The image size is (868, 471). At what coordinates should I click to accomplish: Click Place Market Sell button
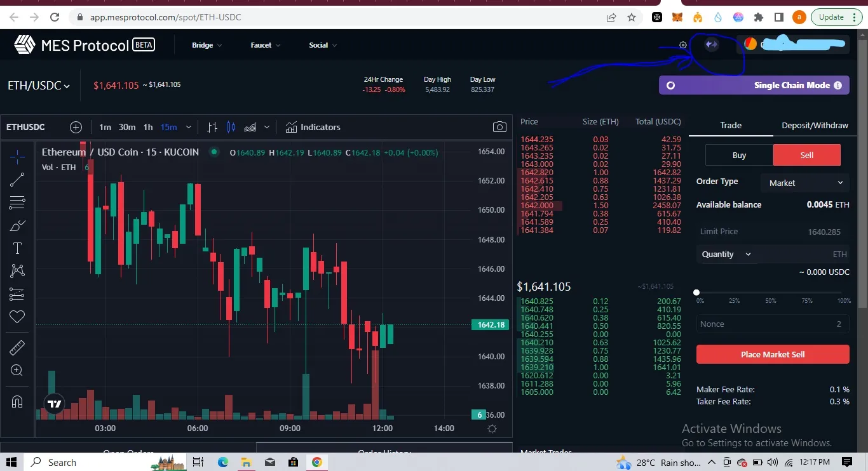[773, 354]
